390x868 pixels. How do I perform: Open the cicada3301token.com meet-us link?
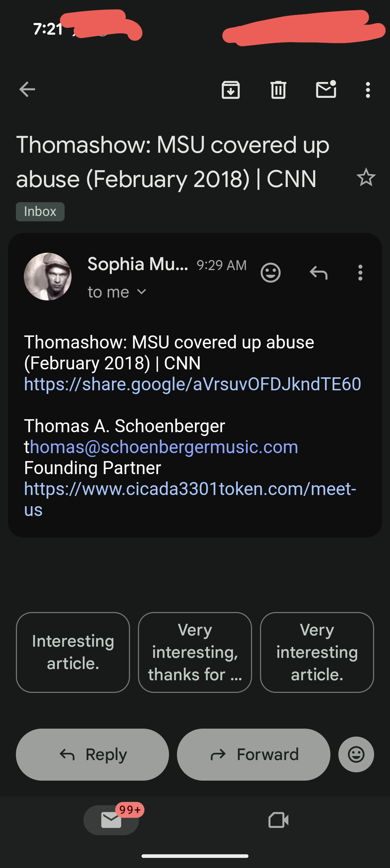click(x=190, y=489)
